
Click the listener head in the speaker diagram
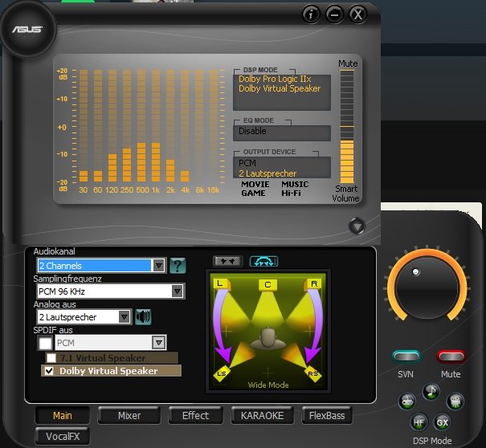pyautogui.click(x=268, y=338)
